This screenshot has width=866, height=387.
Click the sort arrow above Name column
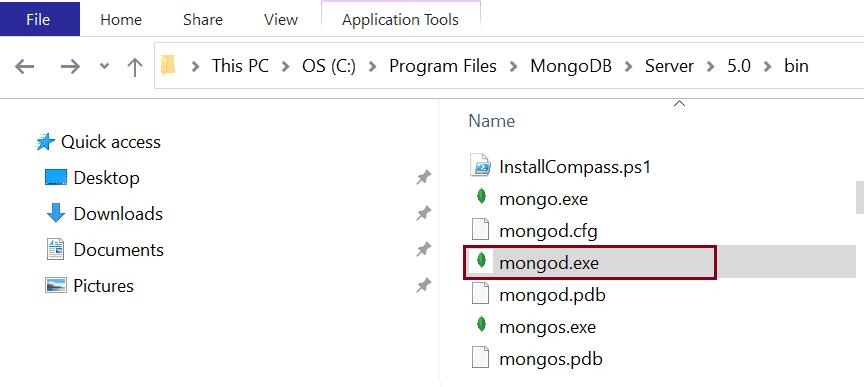(680, 103)
